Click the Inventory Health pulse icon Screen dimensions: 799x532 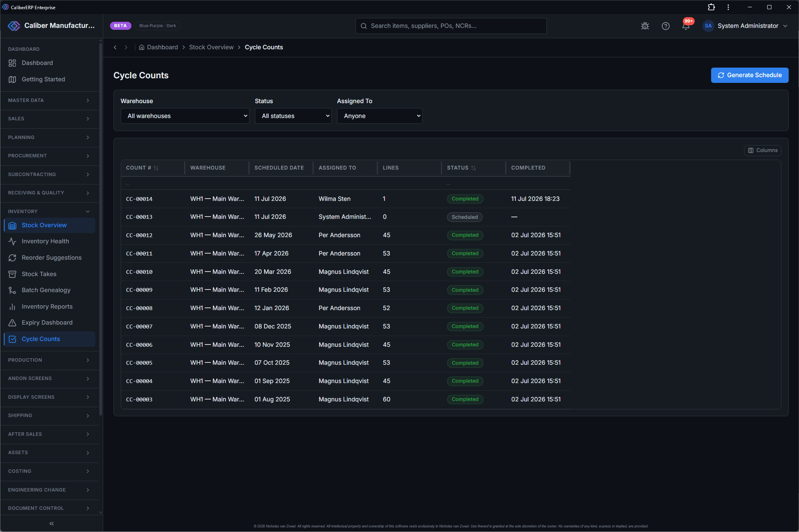[12, 241]
